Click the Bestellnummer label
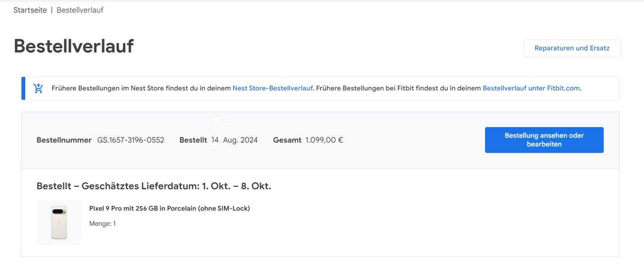This screenshot has width=644, height=266. [x=64, y=140]
